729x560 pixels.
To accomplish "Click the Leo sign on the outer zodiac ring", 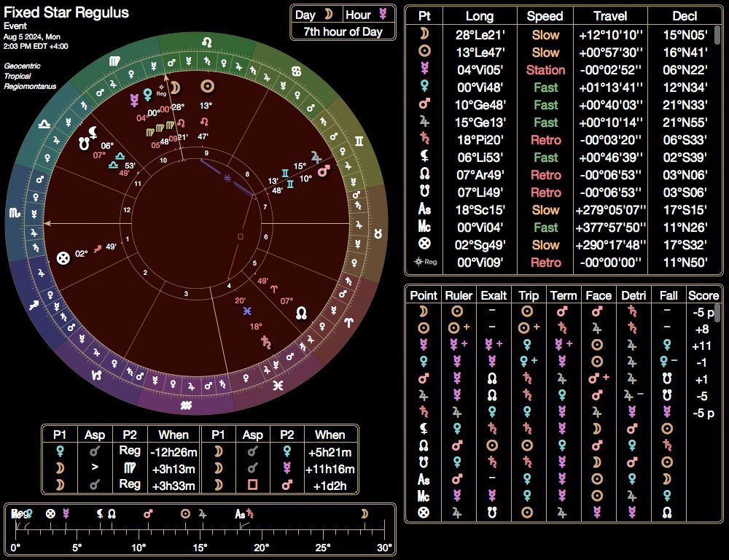I will (207, 43).
